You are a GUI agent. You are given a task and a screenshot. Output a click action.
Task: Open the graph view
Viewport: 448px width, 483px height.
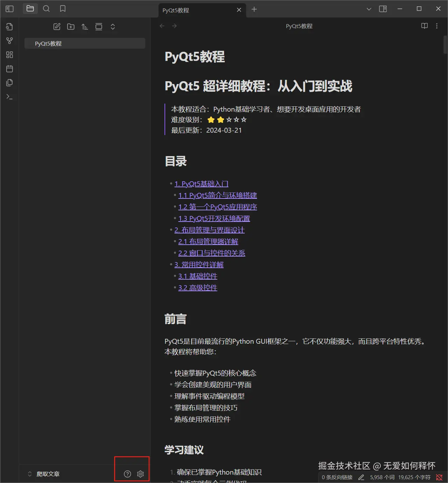coord(9,41)
